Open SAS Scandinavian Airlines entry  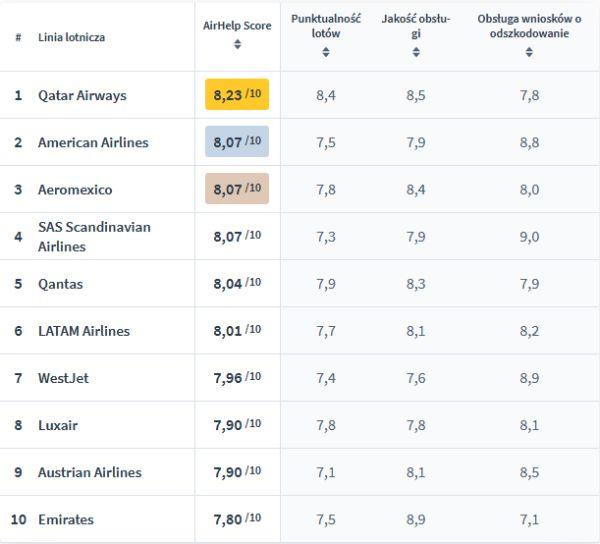[x=94, y=237]
